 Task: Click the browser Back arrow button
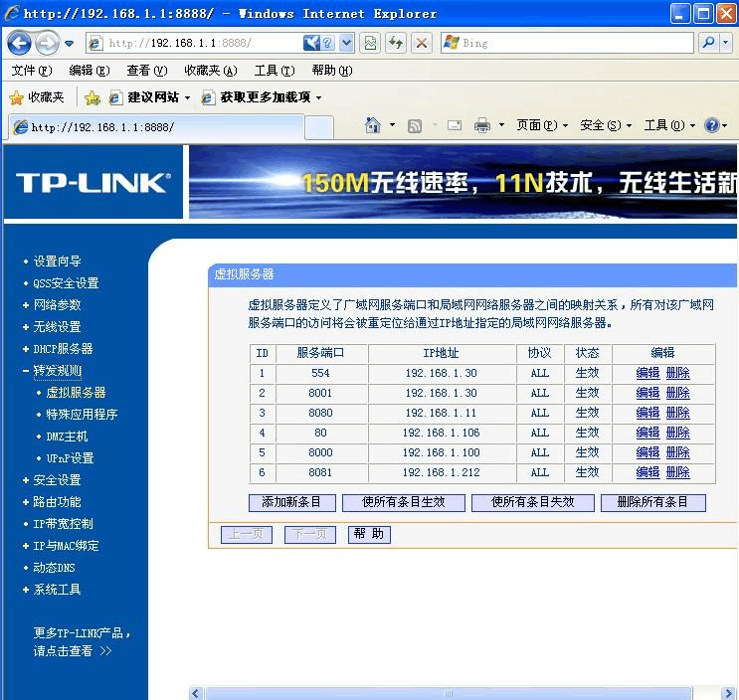pos(19,43)
